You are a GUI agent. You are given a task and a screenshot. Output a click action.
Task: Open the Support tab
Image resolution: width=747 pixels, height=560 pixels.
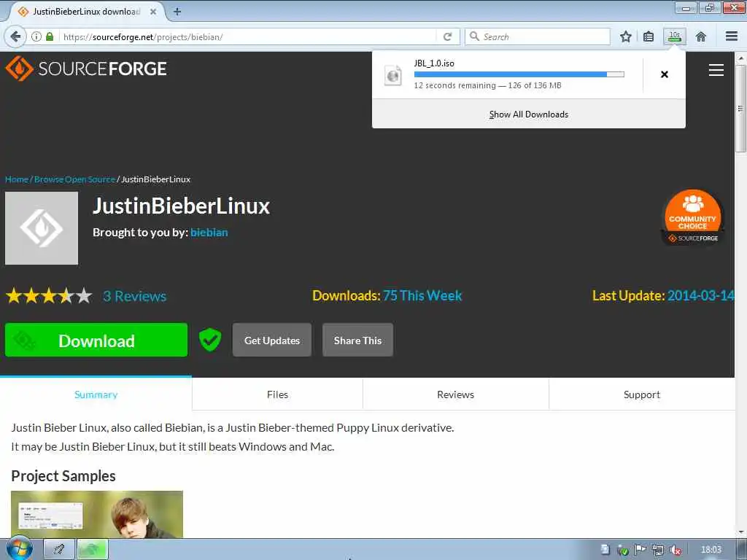(x=642, y=394)
